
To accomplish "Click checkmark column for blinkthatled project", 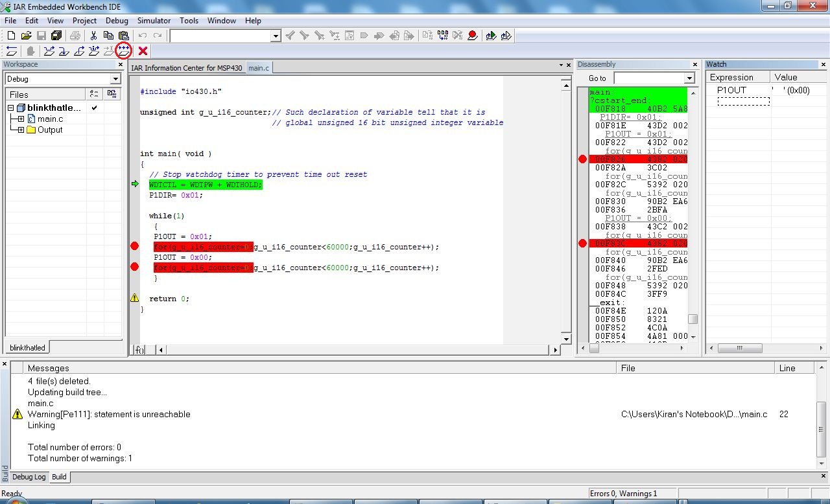I will pos(95,108).
